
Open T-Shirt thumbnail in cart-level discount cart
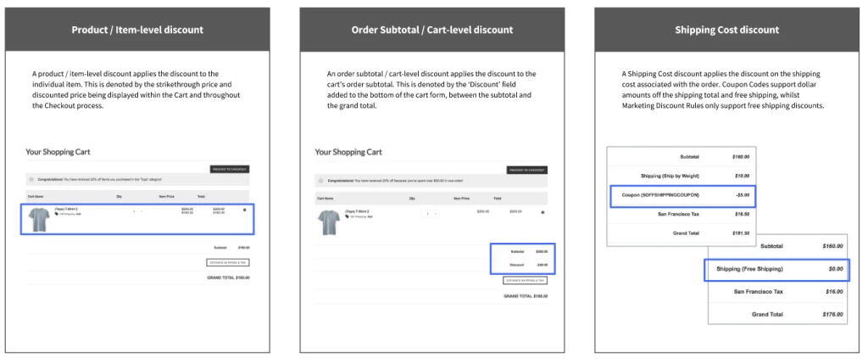pos(329,222)
